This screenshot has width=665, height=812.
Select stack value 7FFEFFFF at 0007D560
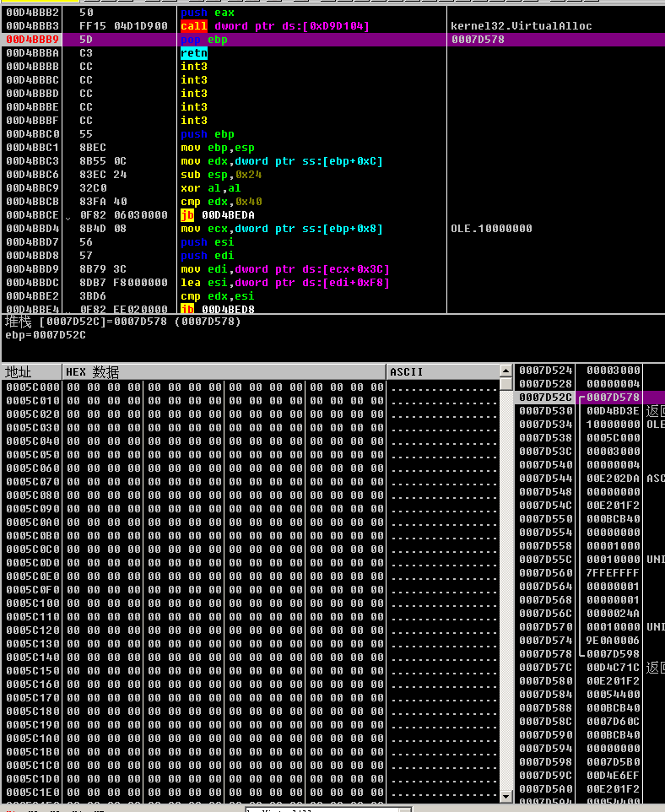point(614,573)
